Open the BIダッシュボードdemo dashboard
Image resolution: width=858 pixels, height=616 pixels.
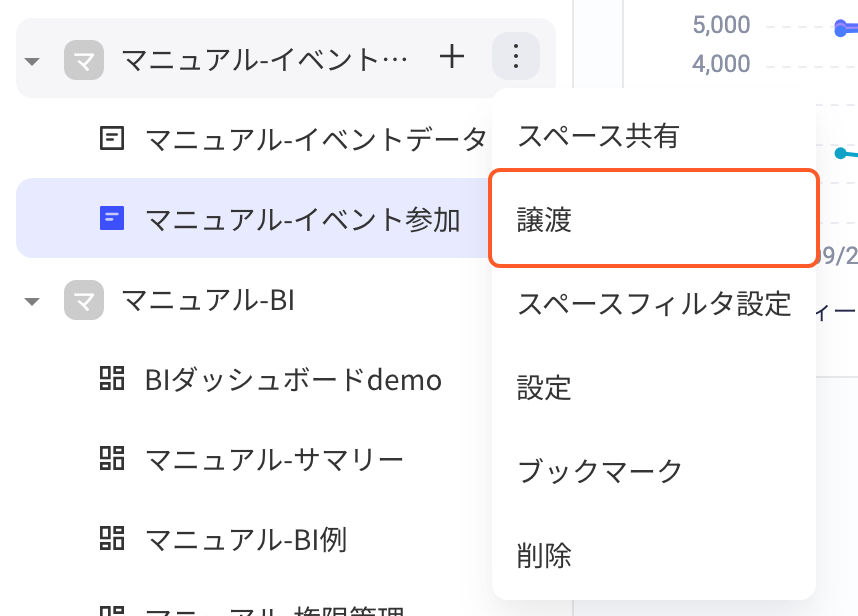[x=293, y=380]
